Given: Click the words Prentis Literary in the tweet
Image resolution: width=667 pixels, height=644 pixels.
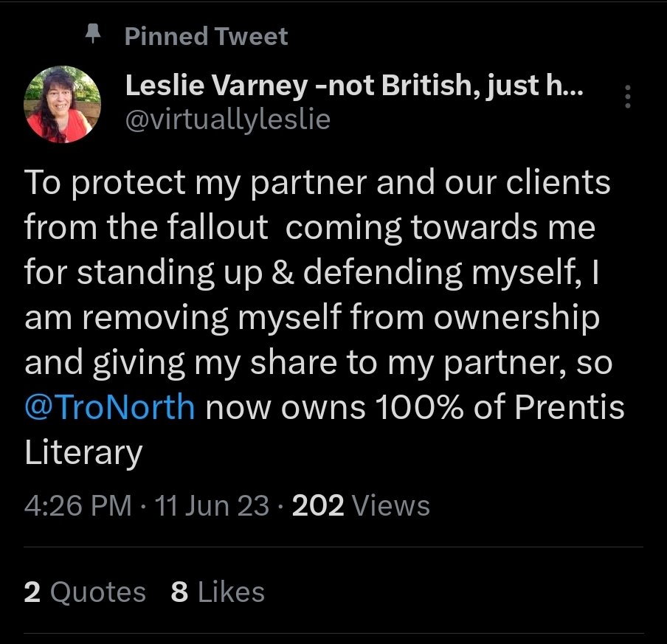Looking at the screenshot, I should coord(325,430).
